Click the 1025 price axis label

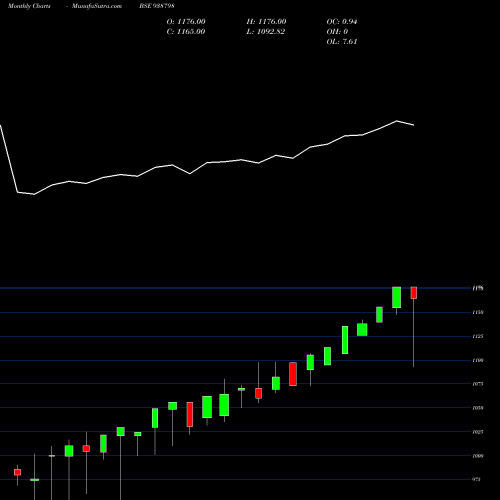(x=478, y=432)
